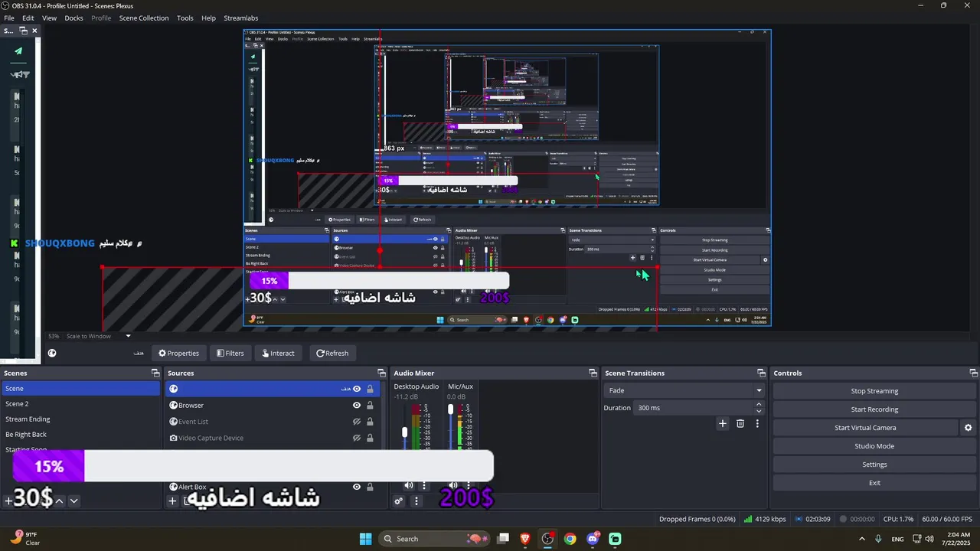Hide the selected top source
This screenshot has width=980, height=551.
pos(356,389)
